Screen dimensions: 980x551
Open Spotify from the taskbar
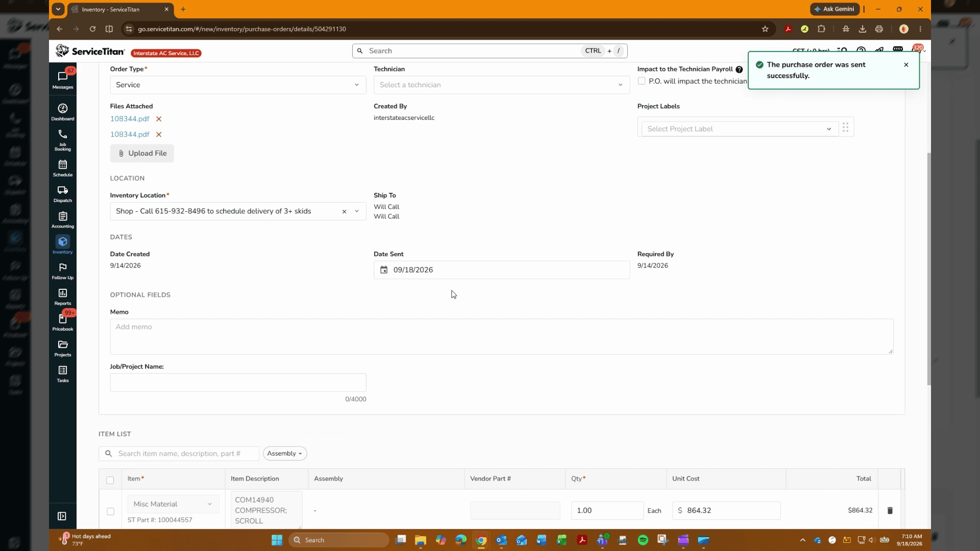coord(643,540)
